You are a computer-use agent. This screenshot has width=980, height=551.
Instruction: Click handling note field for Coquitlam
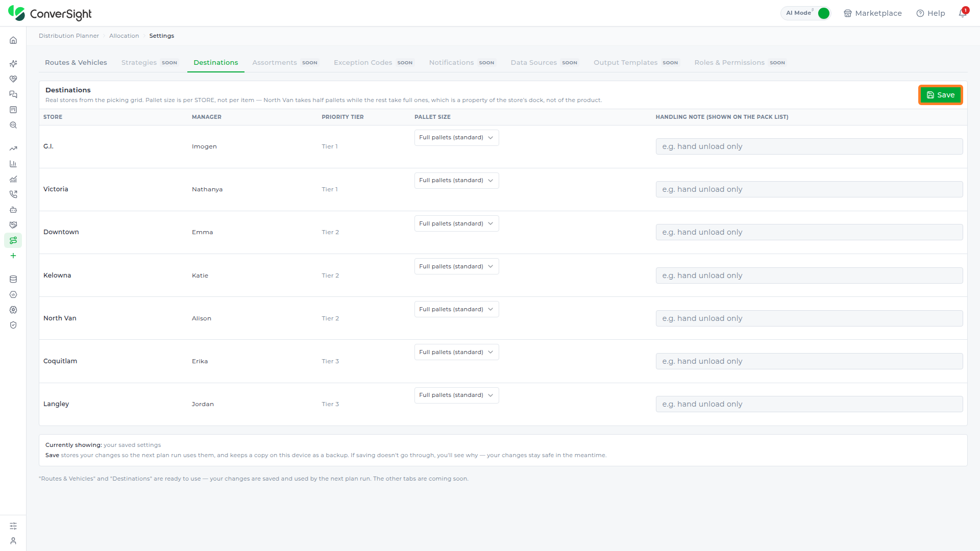click(809, 361)
